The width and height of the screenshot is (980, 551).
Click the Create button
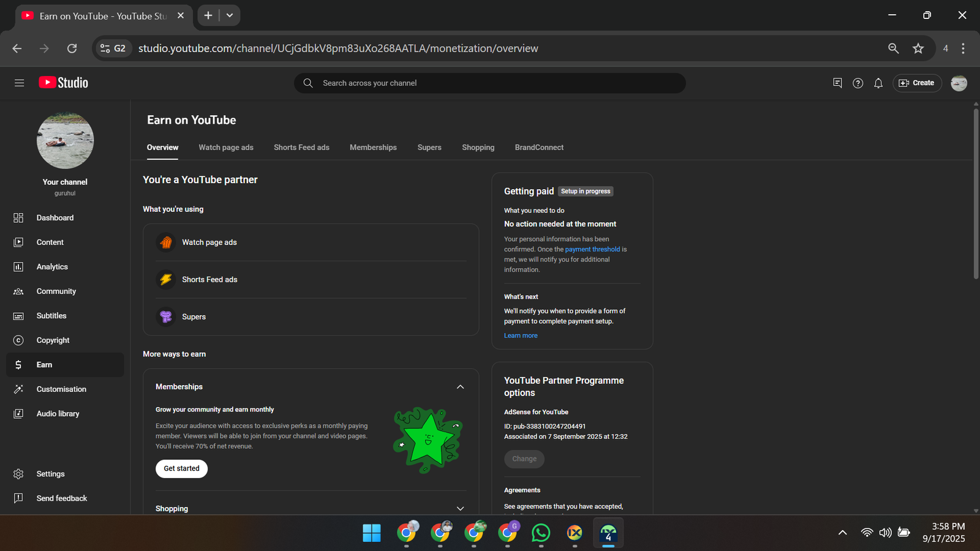[x=916, y=83]
